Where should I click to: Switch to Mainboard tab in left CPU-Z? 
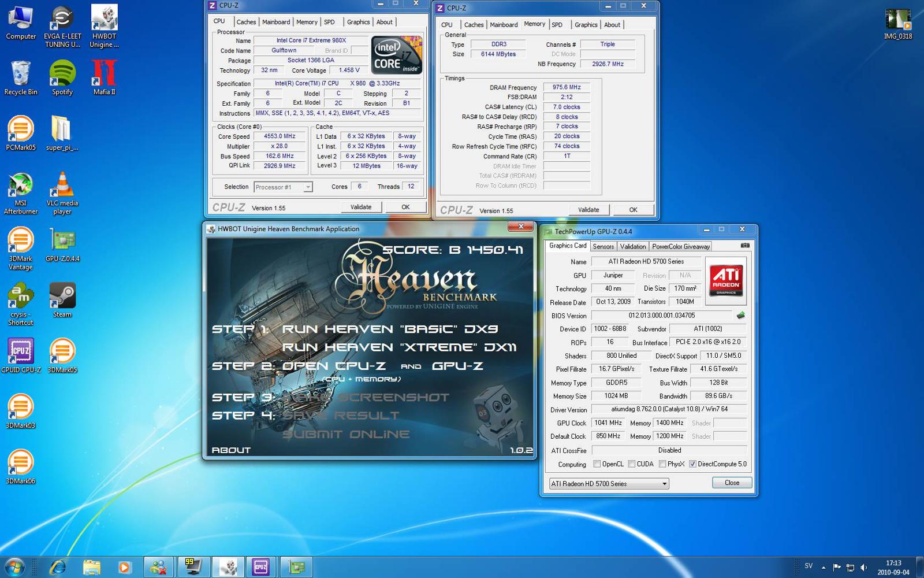276,22
